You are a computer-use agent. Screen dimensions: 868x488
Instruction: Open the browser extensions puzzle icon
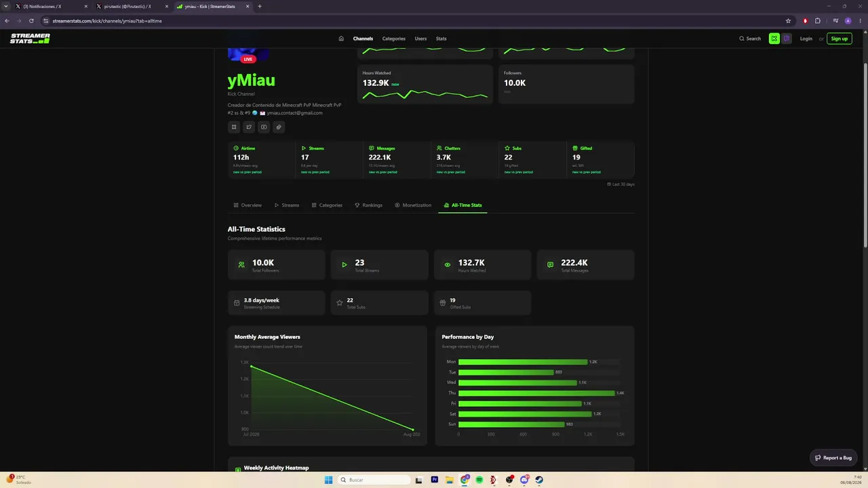click(818, 21)
